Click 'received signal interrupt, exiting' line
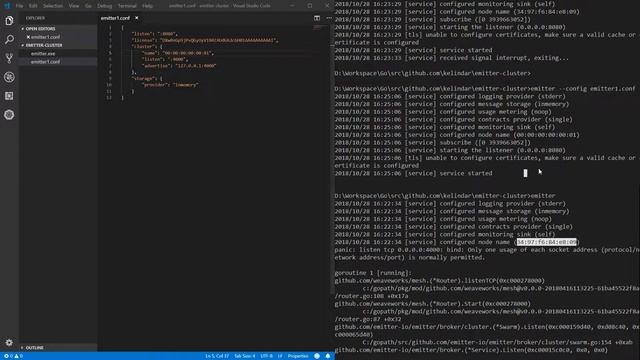Viewport: 640px width, 360px height. pyautogui.click(x=451, y=58)
